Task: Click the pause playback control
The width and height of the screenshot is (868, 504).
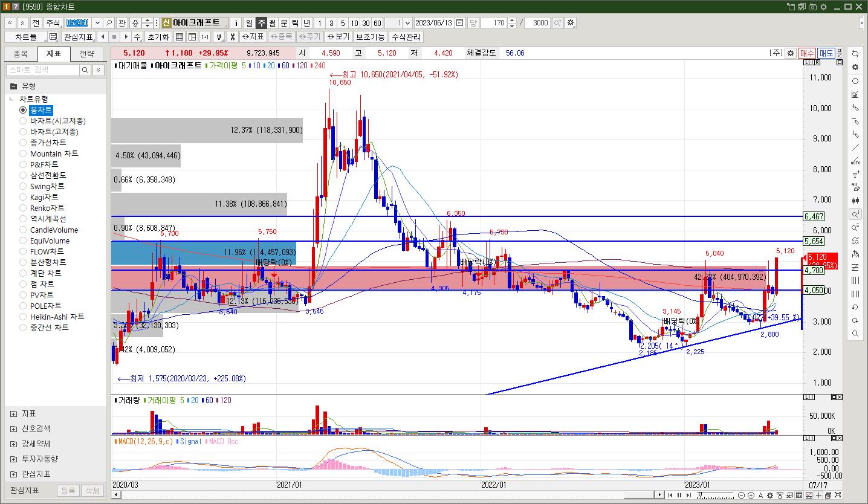Action: 679,496
